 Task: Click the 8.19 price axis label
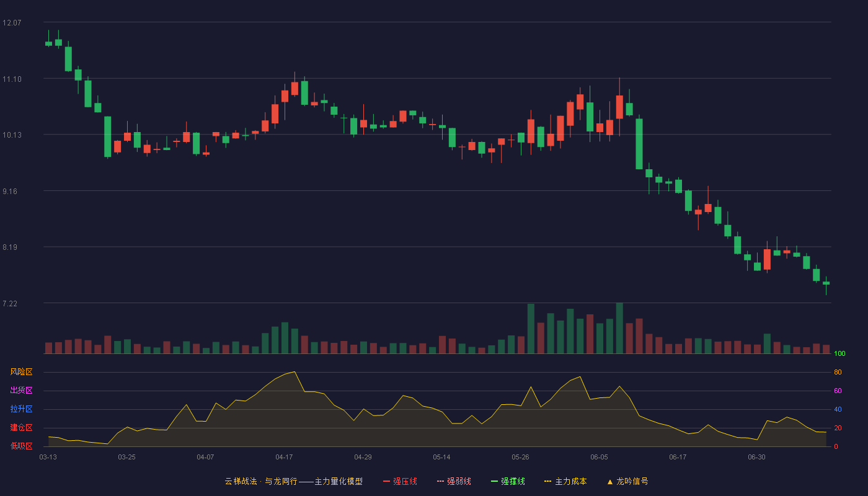click(11, 247)
